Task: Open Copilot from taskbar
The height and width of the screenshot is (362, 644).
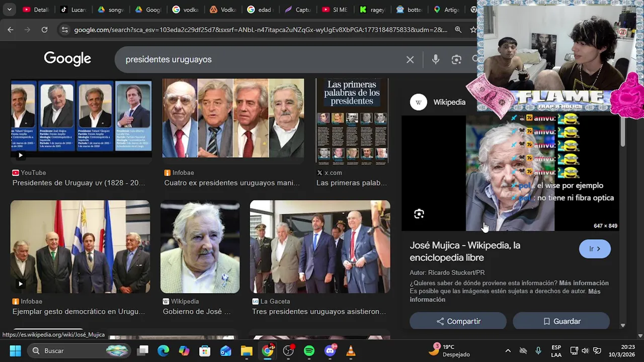Action: (184, 350)
